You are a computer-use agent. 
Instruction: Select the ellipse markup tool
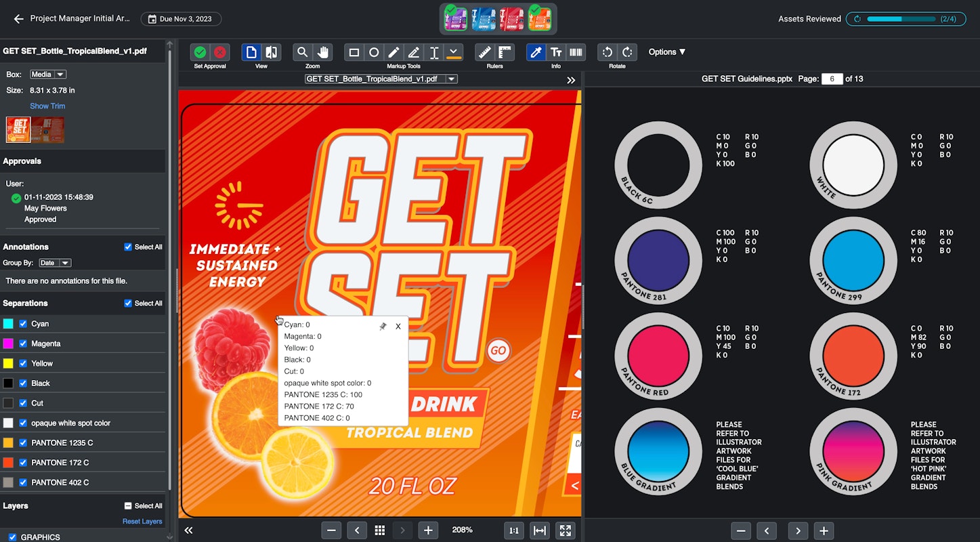point(374,52)
